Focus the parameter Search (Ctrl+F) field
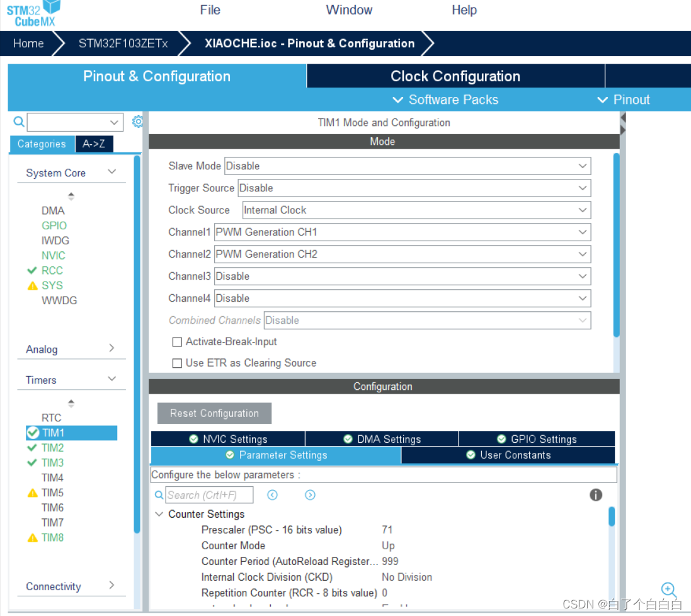This screenshot has width=691, height=616. pyautogui.click(x=209, y=495)
